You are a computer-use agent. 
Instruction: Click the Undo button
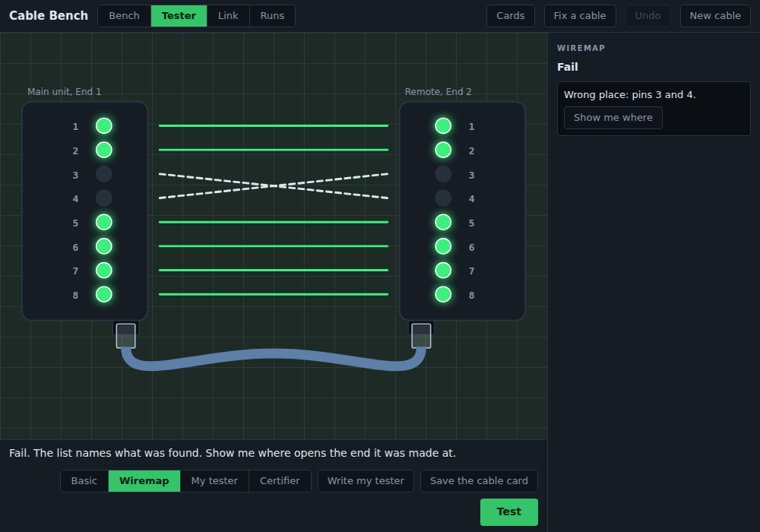[648, 16]
